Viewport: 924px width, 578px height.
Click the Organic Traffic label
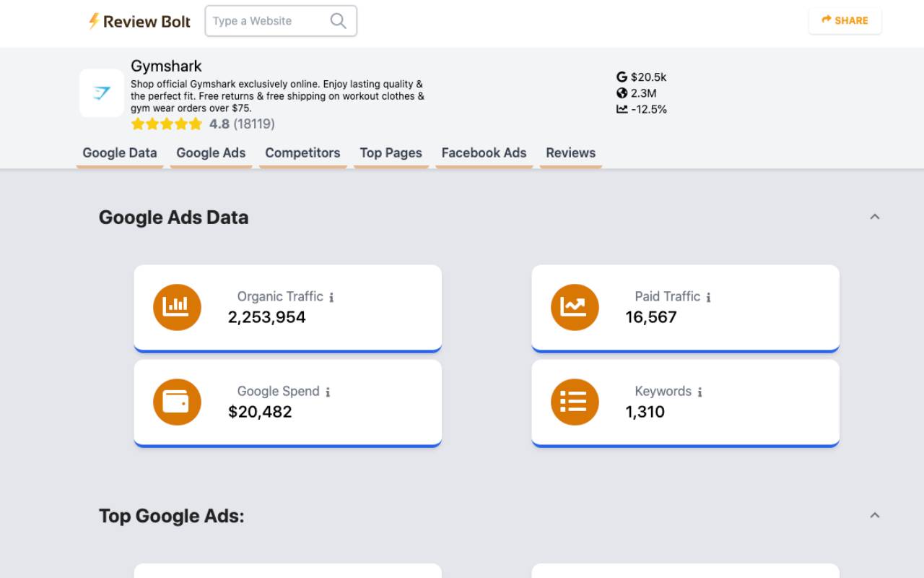[280, 296]
